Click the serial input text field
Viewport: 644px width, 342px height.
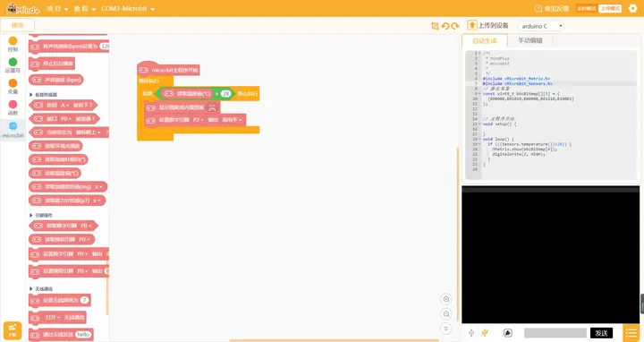click(555, 333)
